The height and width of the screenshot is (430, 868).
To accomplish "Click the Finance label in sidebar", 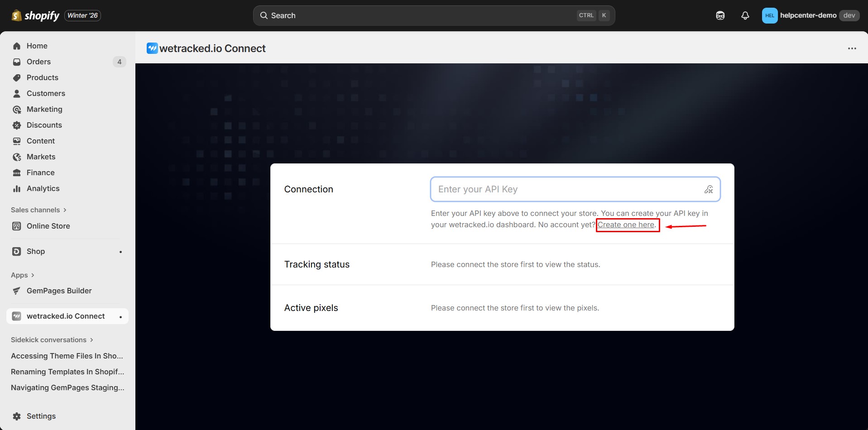I will click(x=40, y=172).
